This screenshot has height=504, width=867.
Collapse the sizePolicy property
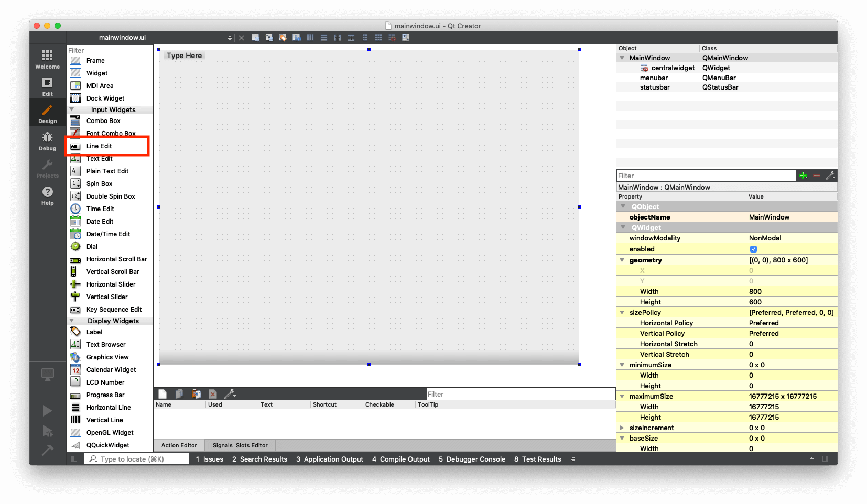[622, 312]
